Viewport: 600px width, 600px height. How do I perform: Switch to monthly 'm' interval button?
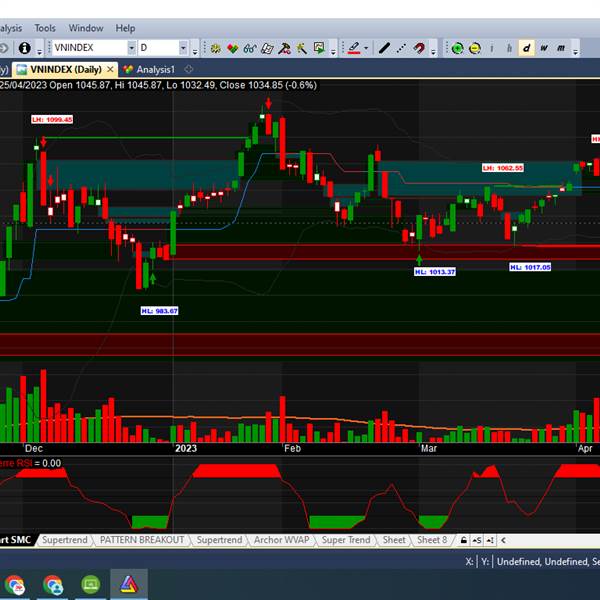(x=561, y=49)
